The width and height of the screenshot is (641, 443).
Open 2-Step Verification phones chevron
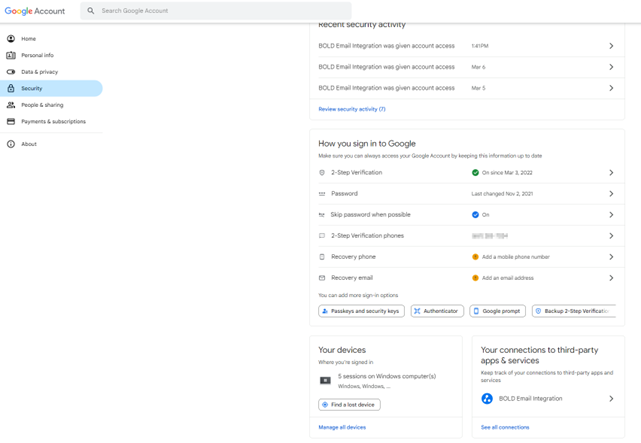[x=611, y=236]
